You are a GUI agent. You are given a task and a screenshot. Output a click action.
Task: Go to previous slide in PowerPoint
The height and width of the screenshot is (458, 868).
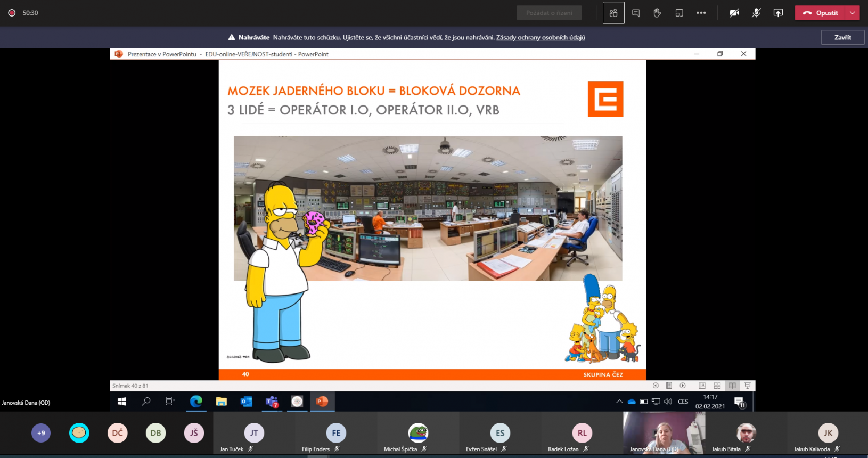pyautogui.click(x=656, y=386)
